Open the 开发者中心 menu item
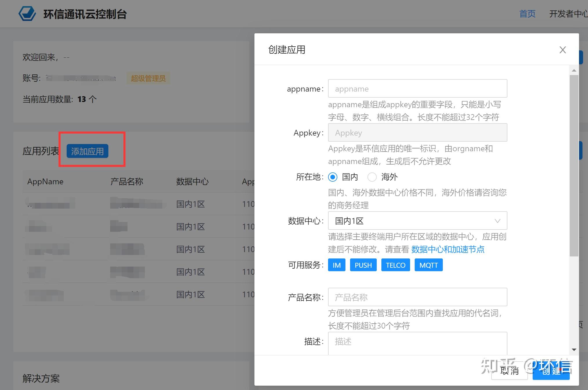Image resolution: width=588 pixels, height=390 pixels. coord(567,13)
